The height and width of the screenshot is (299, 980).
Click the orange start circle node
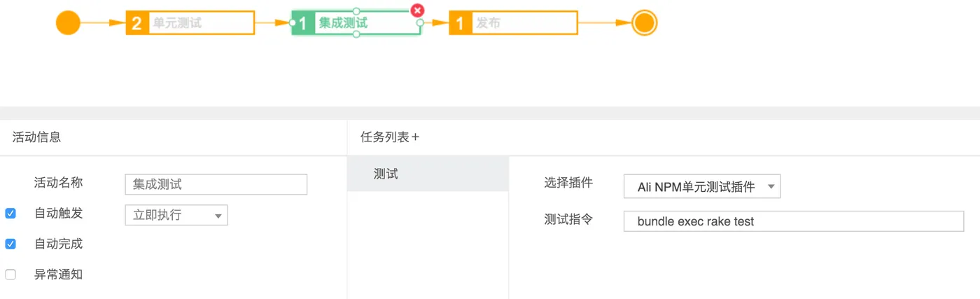68,22
